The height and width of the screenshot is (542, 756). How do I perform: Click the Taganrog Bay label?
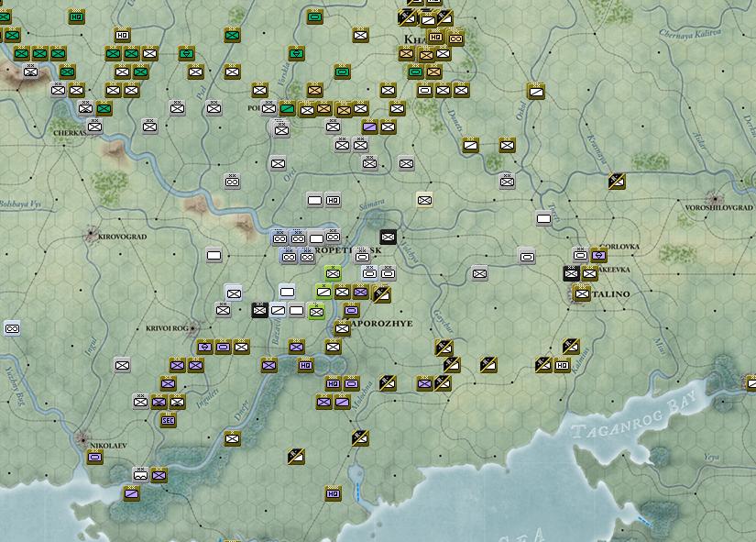tap(635, 416)
